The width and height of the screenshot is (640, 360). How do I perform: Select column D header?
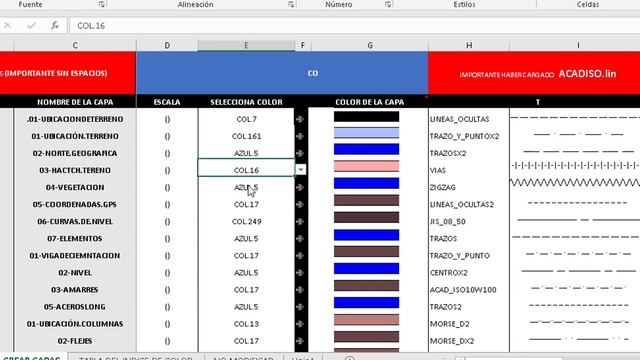[167, 45]
